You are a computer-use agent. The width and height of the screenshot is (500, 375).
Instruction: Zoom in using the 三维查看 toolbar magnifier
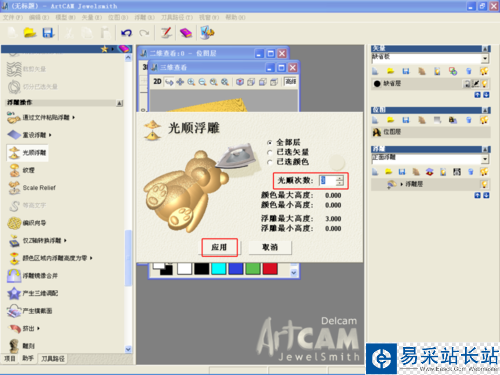point(191,82)
